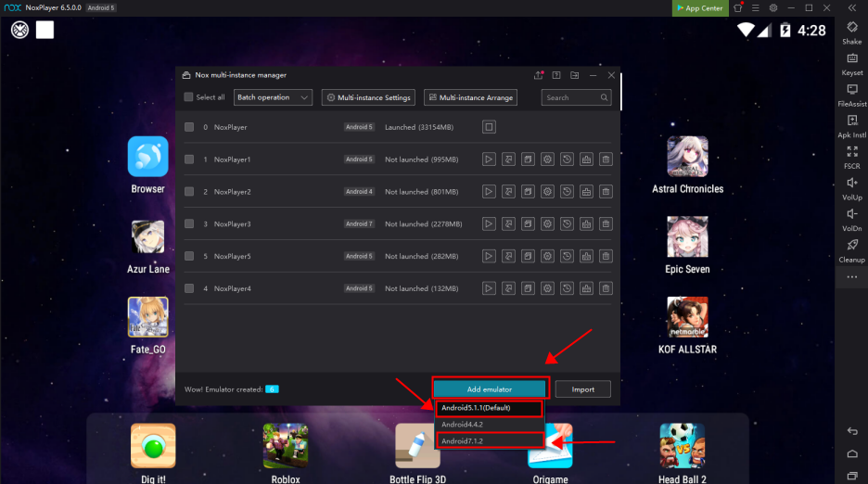The image size is (868, 484).
Task: Open backup/restore for NoxPlayer3
Action: tap(567, 223)
